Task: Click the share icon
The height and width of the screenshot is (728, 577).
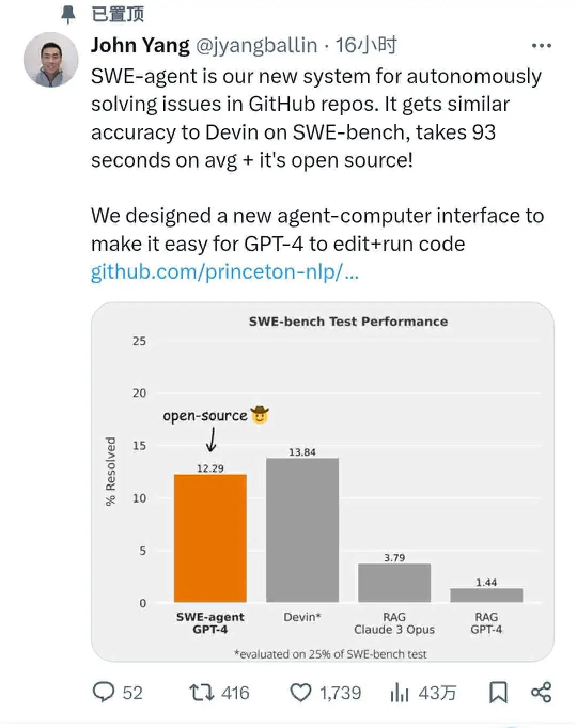Action: click(x=541, y=692)
